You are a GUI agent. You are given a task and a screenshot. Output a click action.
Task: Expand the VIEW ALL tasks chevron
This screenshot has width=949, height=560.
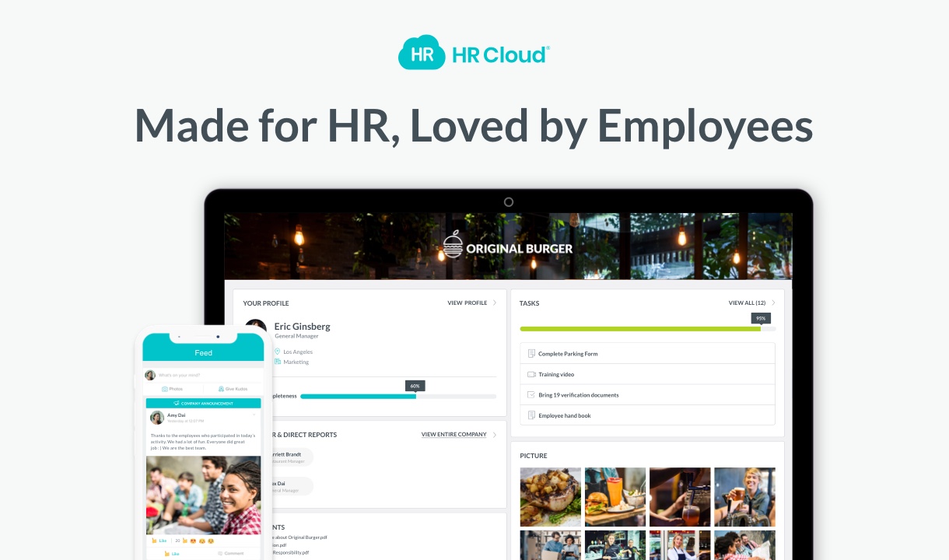pyautogui.click(x=772, y=303)
